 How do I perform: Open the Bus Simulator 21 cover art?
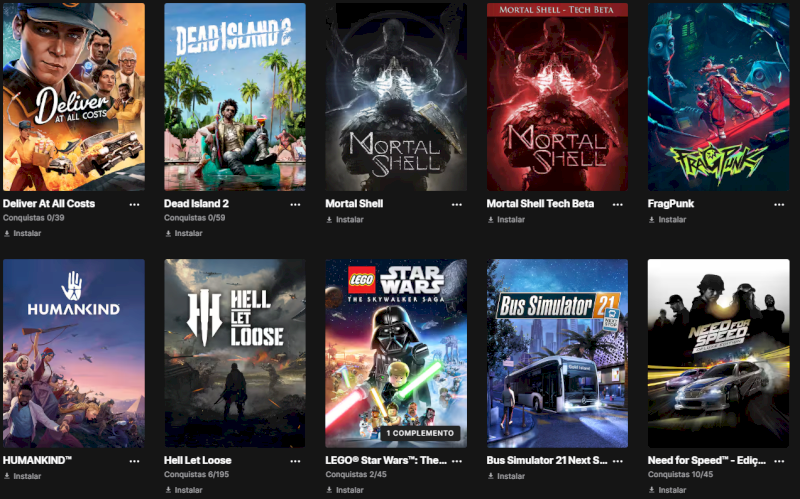[557, 353]
